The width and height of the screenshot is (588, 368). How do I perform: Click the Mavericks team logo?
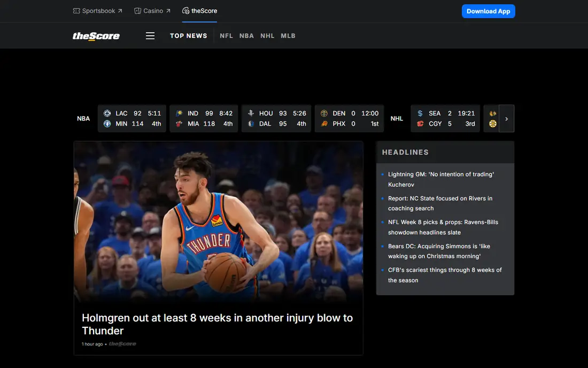[x=251, y=124]
